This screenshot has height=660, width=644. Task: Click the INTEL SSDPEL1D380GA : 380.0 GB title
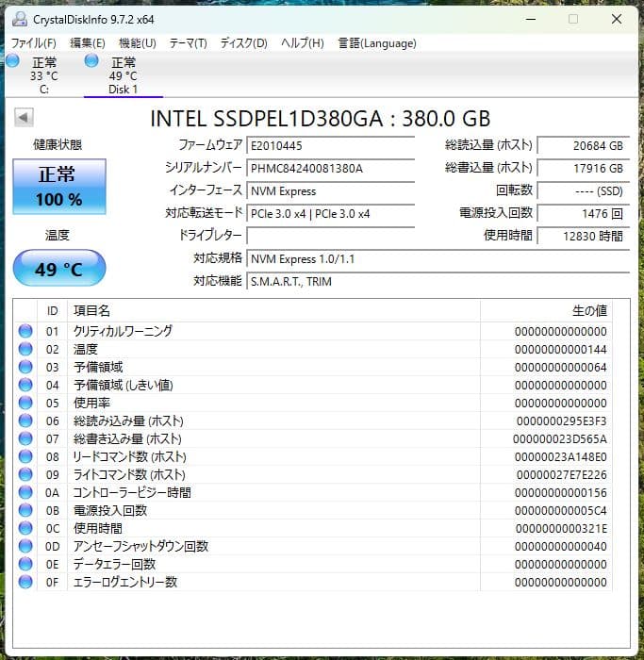[x=321, y=118]
